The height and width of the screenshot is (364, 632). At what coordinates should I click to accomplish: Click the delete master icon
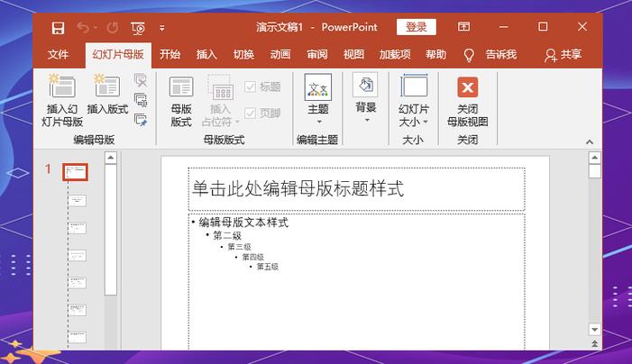(x=141, y=80)
